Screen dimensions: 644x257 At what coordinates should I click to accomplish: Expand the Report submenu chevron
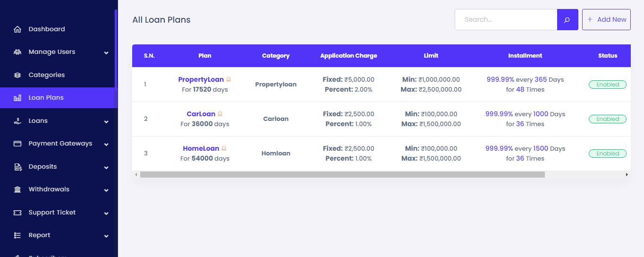[x=106, y=236]
